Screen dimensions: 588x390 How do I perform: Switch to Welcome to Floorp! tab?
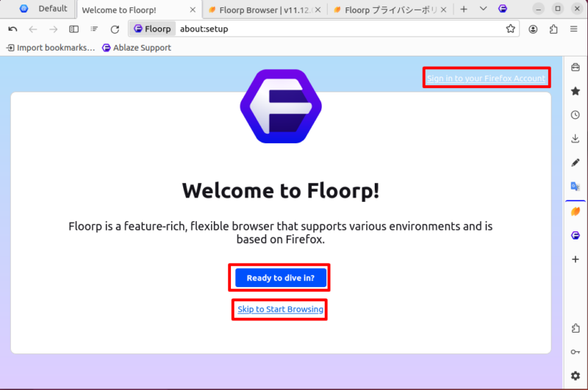point(137,10)
